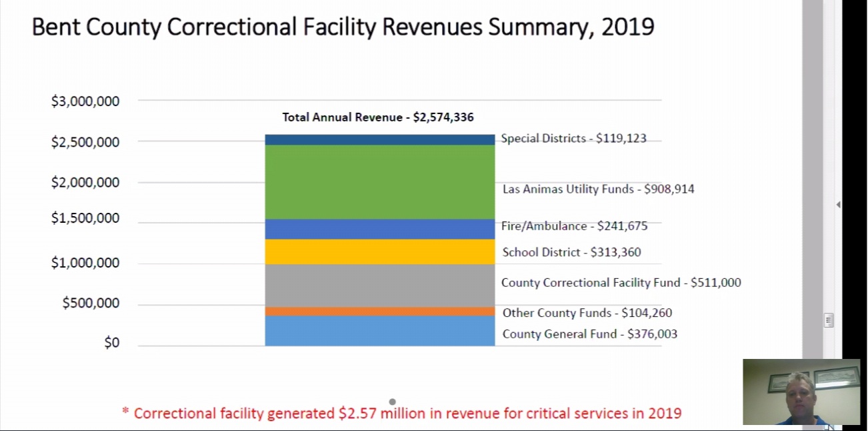Click the Total Annual Revenue label

[378, 117]
